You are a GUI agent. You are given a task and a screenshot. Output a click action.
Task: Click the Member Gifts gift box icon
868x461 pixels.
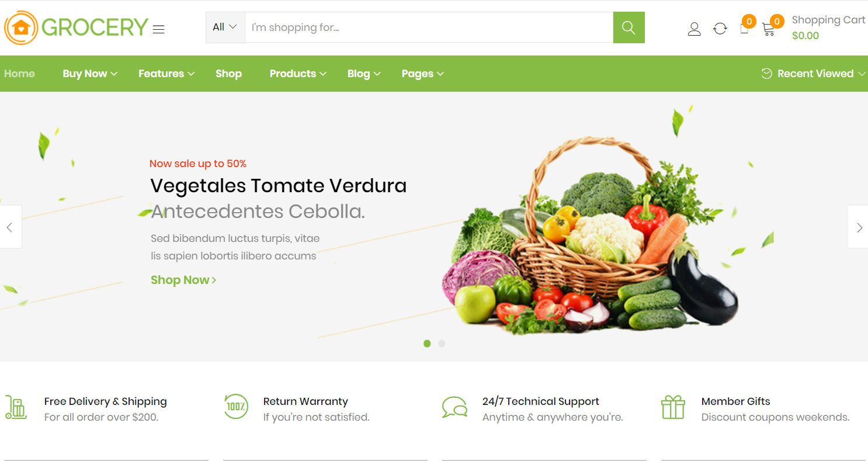673,407
